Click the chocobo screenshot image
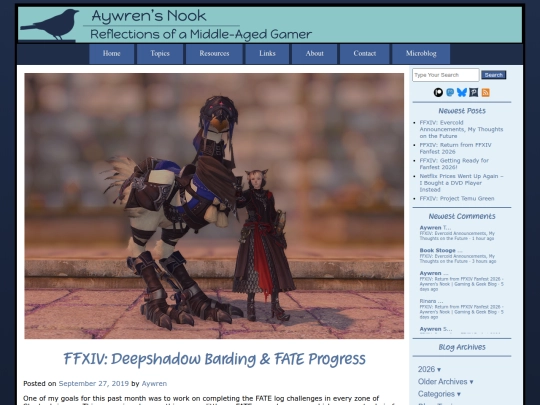This screenshot has width=540, height=405. [214, 206]
